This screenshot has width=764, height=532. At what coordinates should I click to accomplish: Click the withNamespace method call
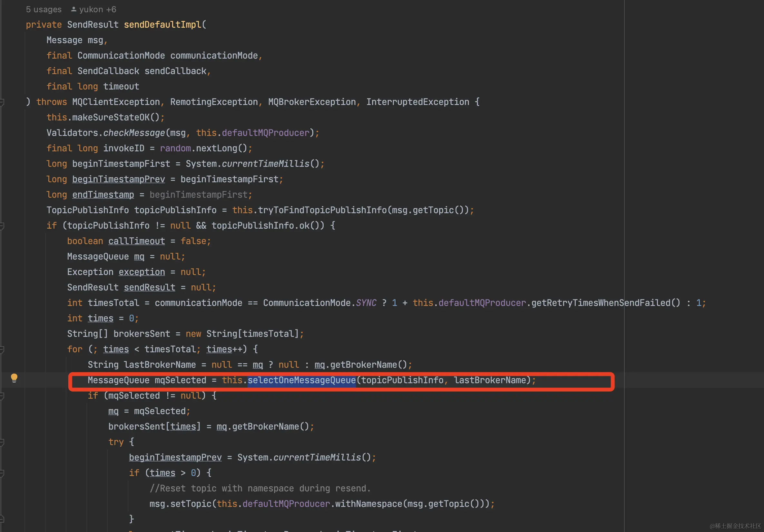pos(368,504)
